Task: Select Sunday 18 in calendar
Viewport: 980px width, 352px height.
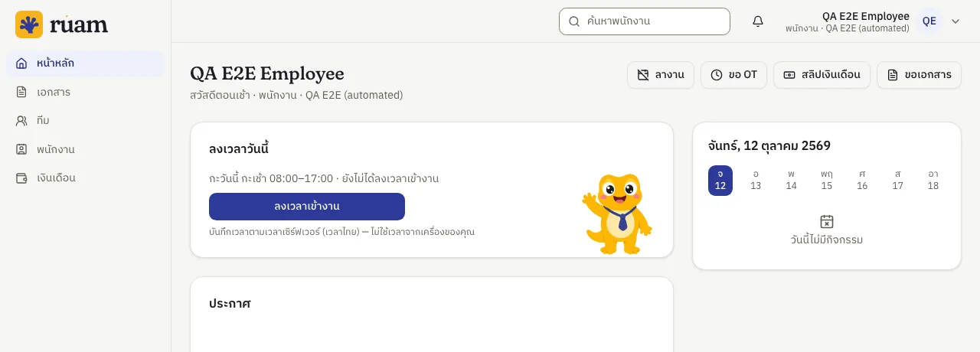Action: (x=933, y=181)
